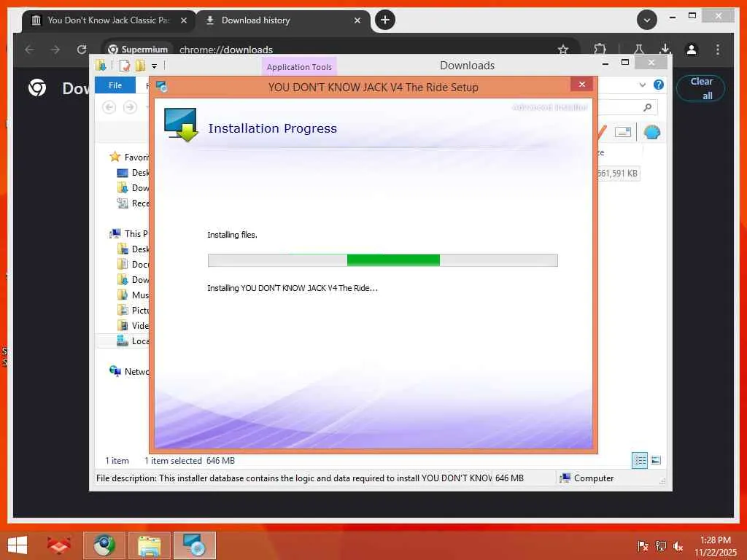
Task: Expand the Explorer ribbon with the chevron
Action: (642, 85)
